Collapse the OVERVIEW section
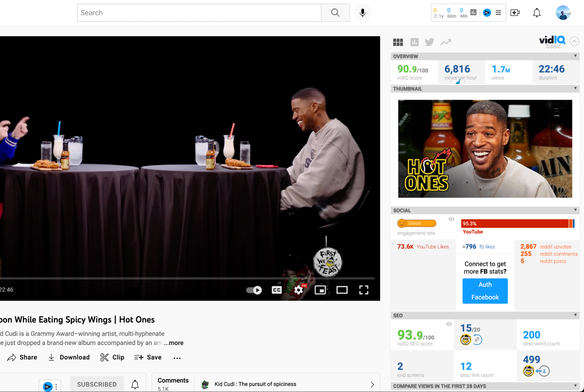The image size is (584, 392). [x=575, y=56]
